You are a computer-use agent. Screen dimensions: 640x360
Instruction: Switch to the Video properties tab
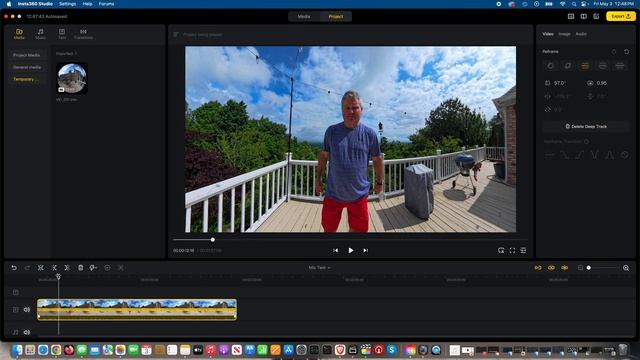(x=548, y=34)
